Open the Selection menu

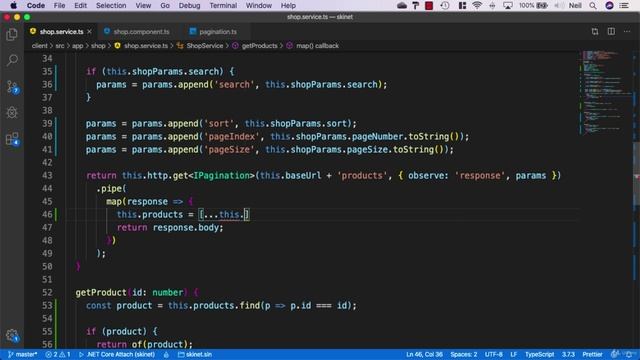point(111,5)
